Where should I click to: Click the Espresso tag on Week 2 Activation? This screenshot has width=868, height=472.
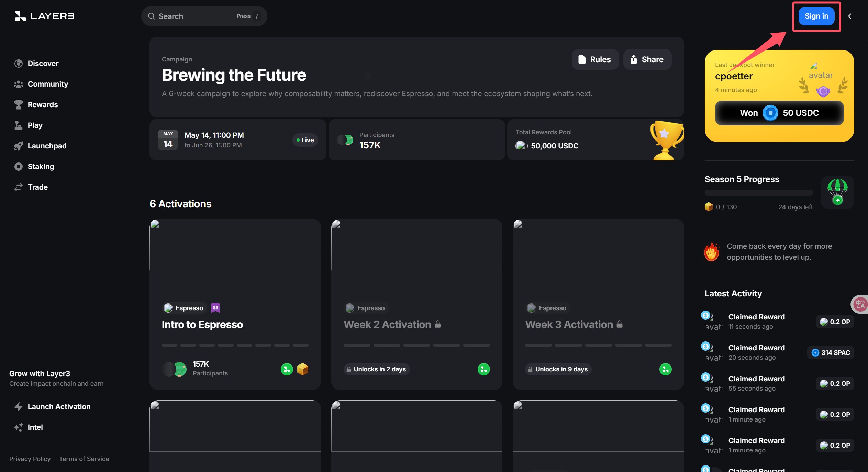point(366,308)
